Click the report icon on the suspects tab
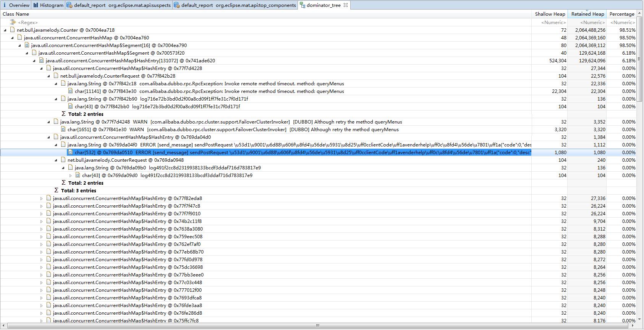This screenshot has height=330, width=644. coord(69,5)
